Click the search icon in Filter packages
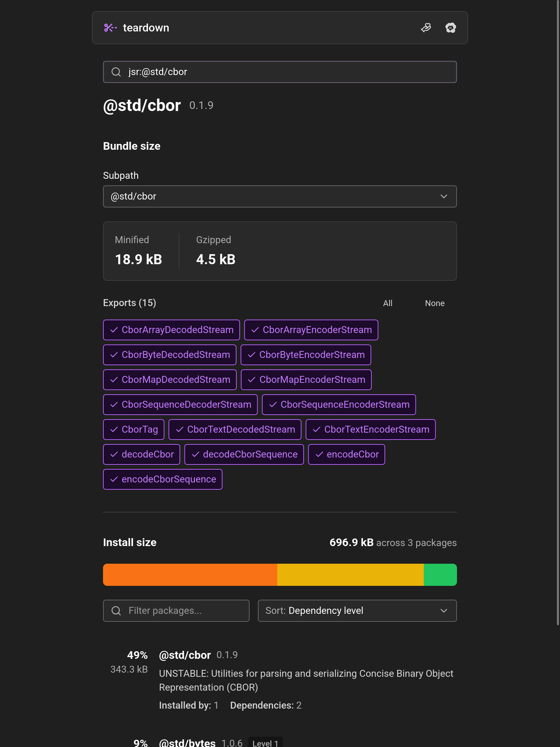 [x=116, y=611]
